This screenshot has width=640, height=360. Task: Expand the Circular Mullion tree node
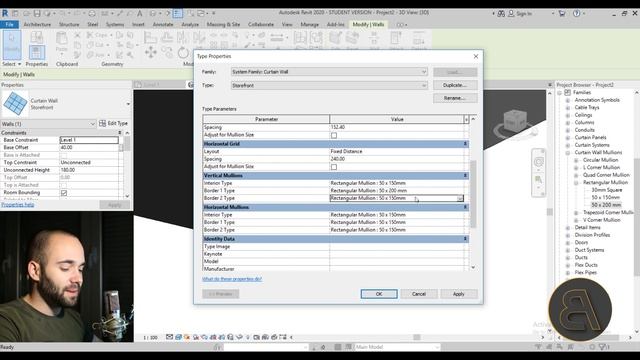(576, 160)
